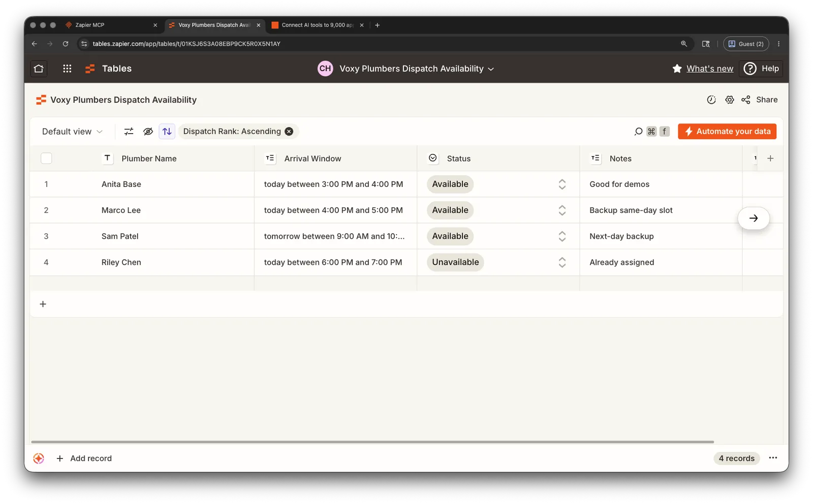Click the Tables logo icon
813x504 pixels.
pos(90,69)
